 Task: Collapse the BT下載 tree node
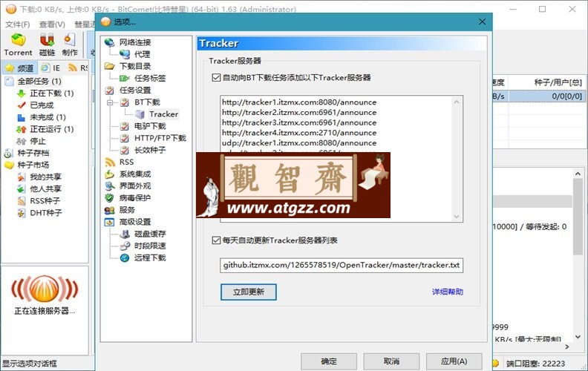tap(110, 102)
